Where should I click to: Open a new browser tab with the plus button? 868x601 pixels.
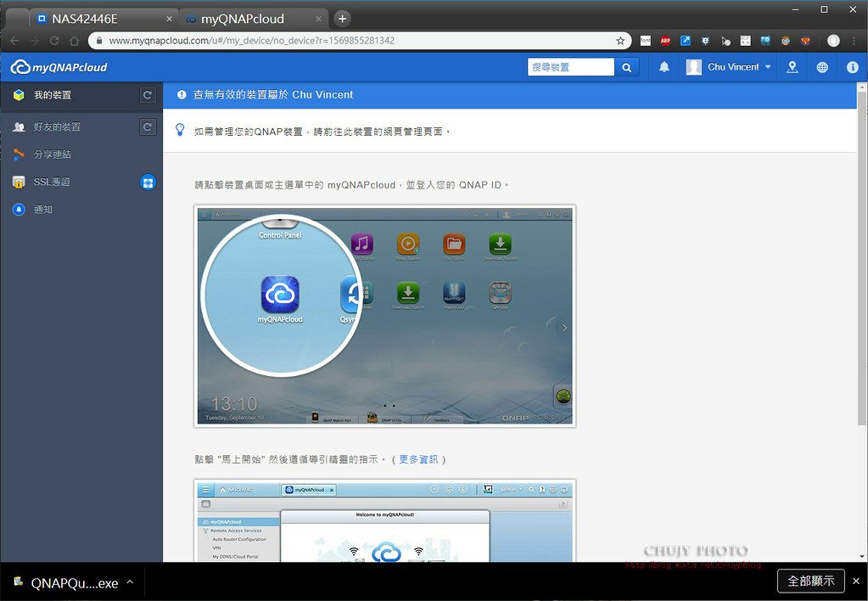pyautogui.click(x=342, y=19)
